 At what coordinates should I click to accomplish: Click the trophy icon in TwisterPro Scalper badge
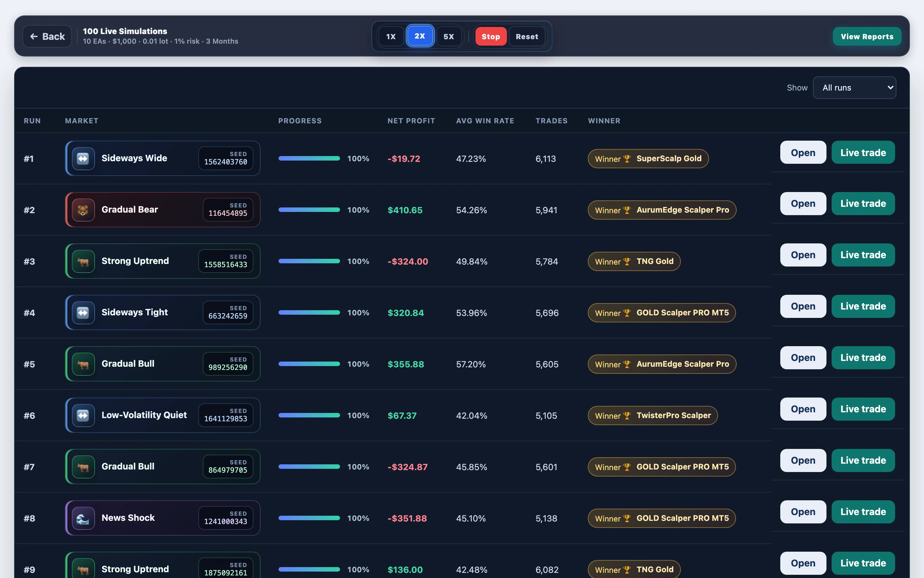[x=627, y=416]
